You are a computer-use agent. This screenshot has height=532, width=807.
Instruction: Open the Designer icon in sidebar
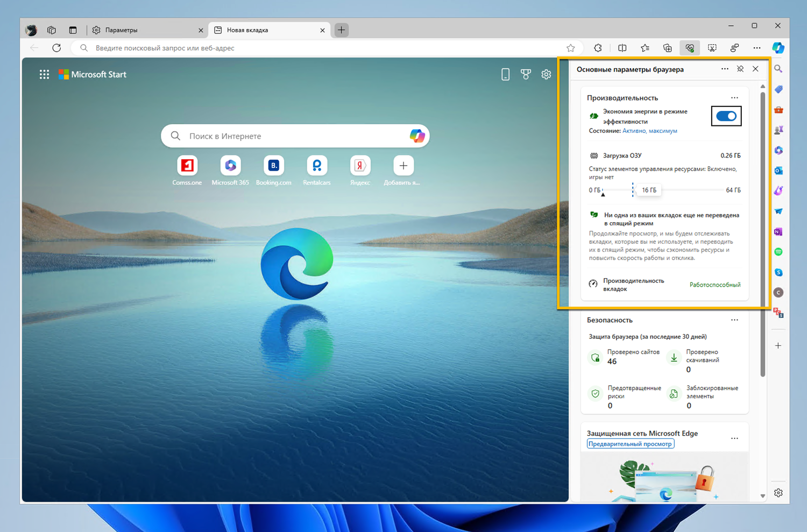pos(778,191)
